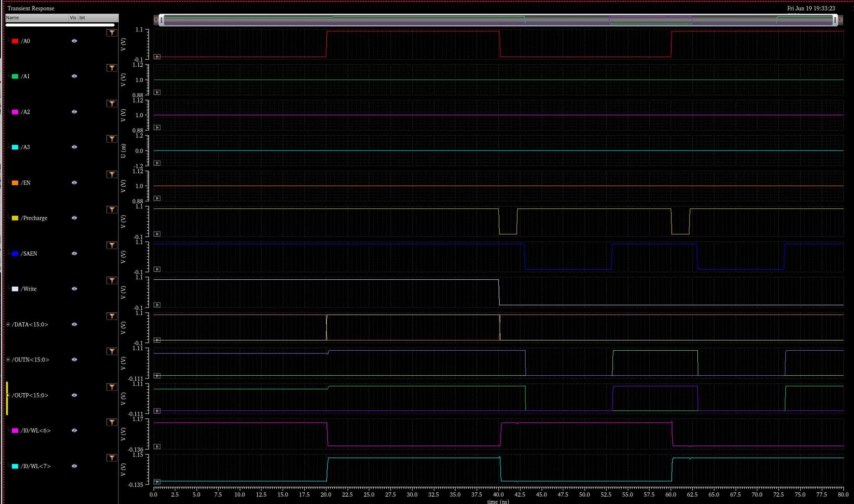Image resolution: width=854 pixels, height=504 pixels.
Task: Select the /EN signal name in the legend
Action: coord(25,183)
